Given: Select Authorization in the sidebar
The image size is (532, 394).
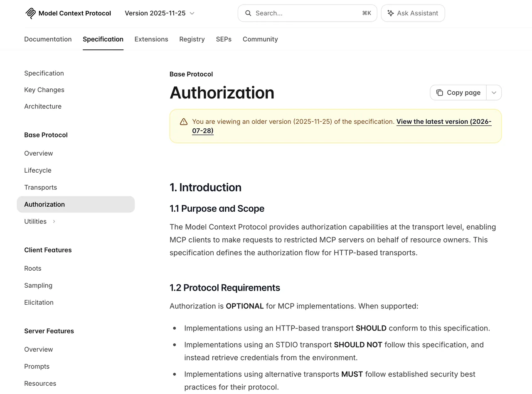Looking at the screenshot, I should pos(76,205).
